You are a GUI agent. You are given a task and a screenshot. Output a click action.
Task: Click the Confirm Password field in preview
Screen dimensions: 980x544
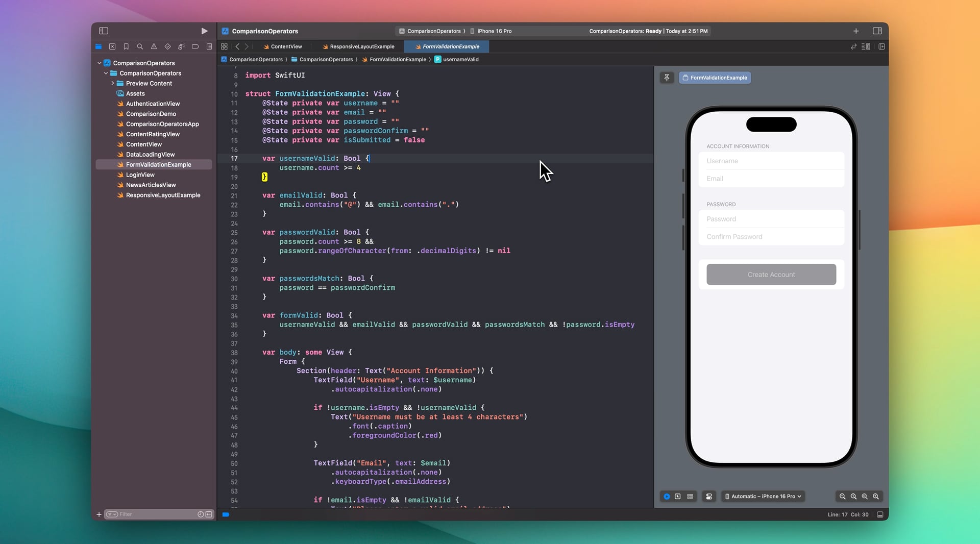[x=771, y=237]
